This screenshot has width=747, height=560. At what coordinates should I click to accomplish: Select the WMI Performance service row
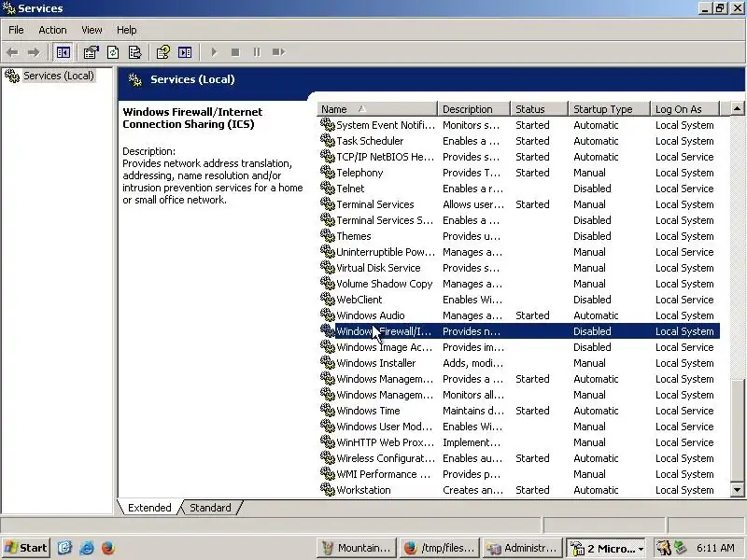(519, 474)
